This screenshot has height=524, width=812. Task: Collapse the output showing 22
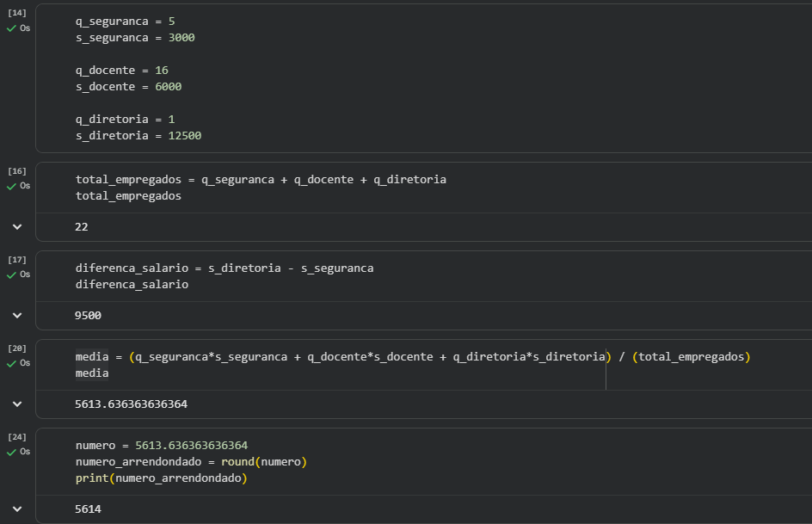click(17, 227)
